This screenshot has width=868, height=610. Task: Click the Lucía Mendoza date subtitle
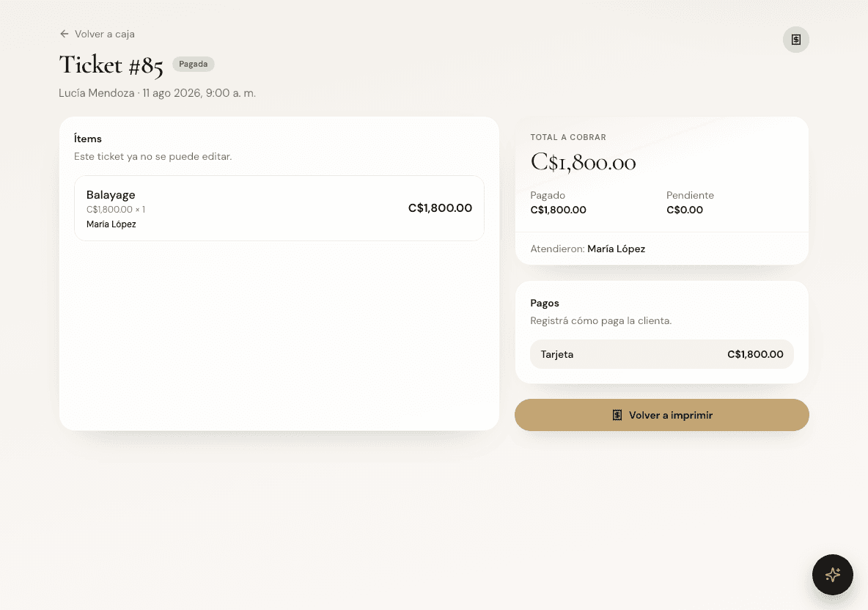pyautogui.click(x=157, y=93)
